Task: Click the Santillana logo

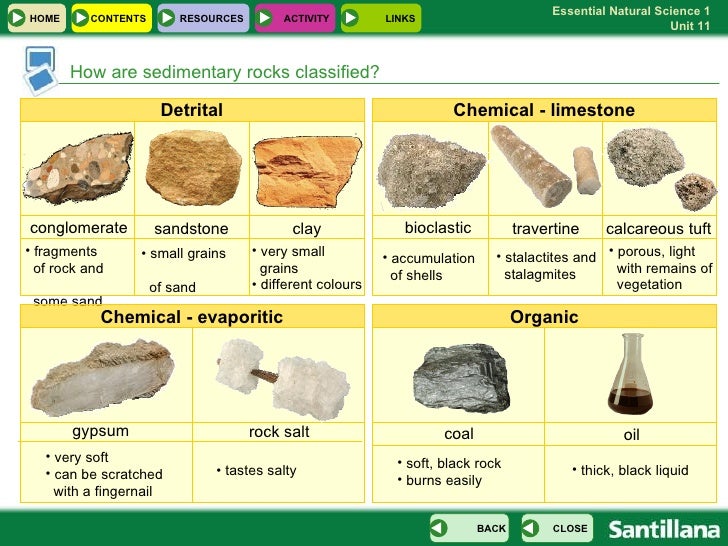Action: tap(664, 529)
